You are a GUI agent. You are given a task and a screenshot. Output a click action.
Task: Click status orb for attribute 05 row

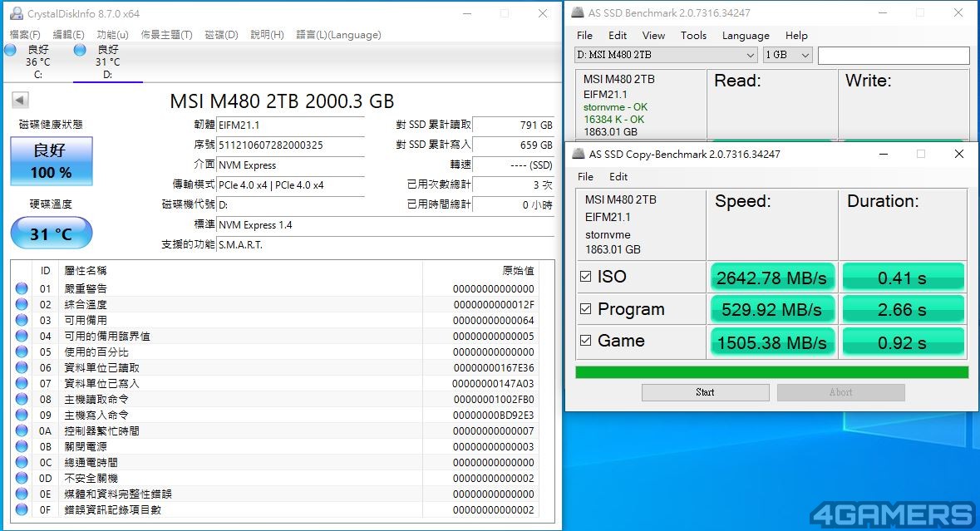point(22,352)
